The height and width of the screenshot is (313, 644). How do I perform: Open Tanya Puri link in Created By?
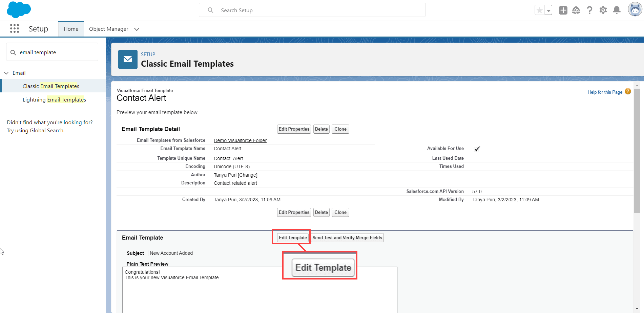pos(225,200)
